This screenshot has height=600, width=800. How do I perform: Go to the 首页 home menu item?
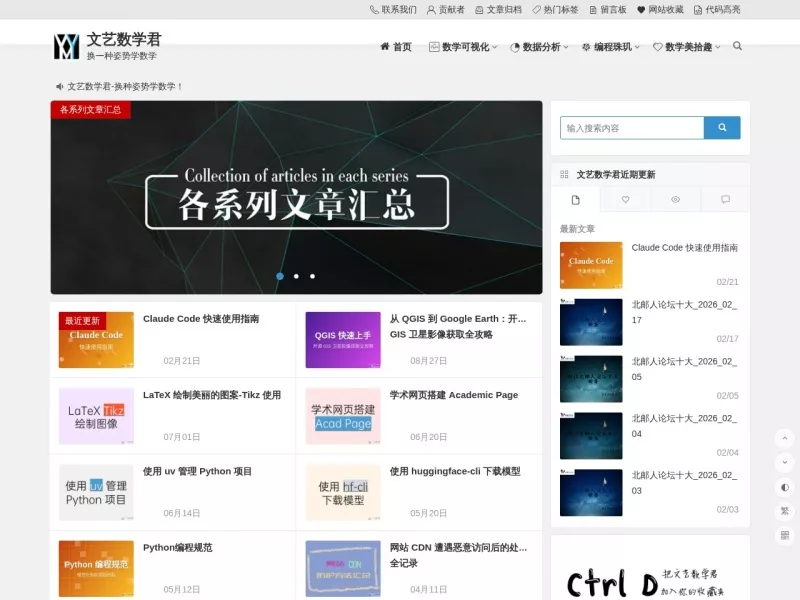click(396, 47)
